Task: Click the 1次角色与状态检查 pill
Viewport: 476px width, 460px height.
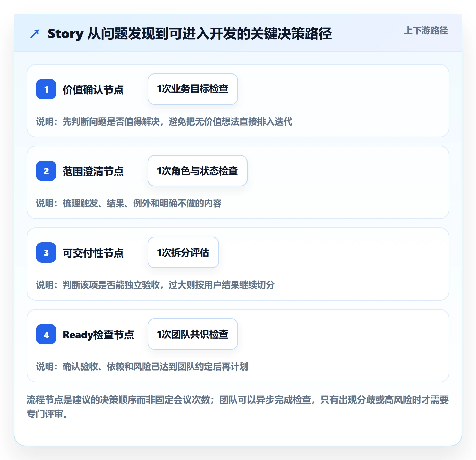Action: click(x=198, y=171)
